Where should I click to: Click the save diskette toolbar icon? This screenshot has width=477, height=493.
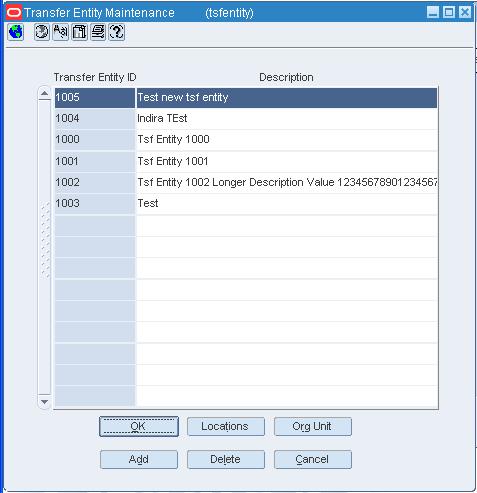(79, 32)
